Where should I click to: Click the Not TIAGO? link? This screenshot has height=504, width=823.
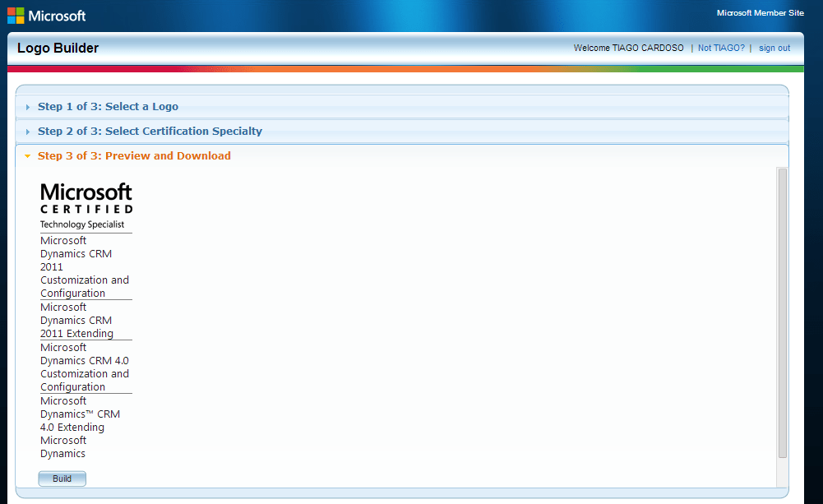(x=721, y=48)
